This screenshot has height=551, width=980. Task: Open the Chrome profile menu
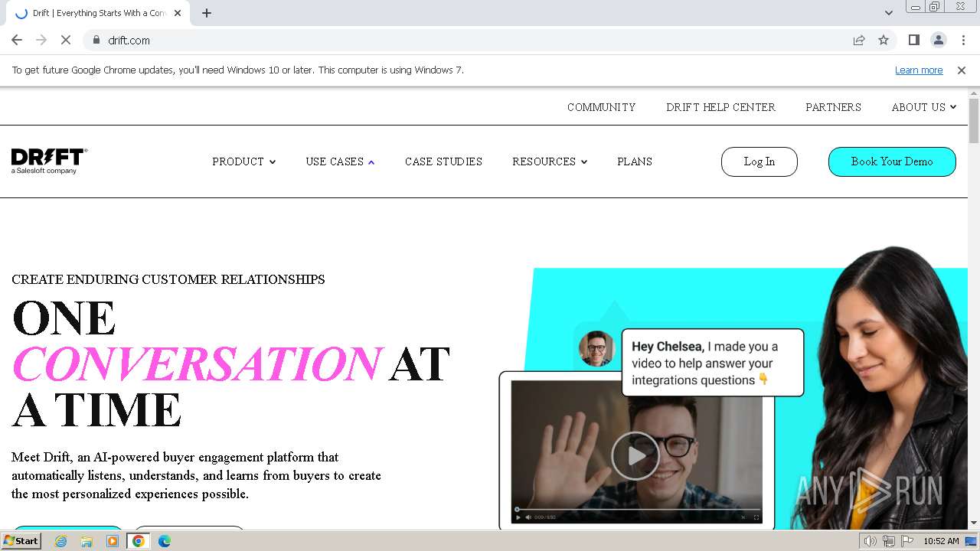[x=938, y=40]
